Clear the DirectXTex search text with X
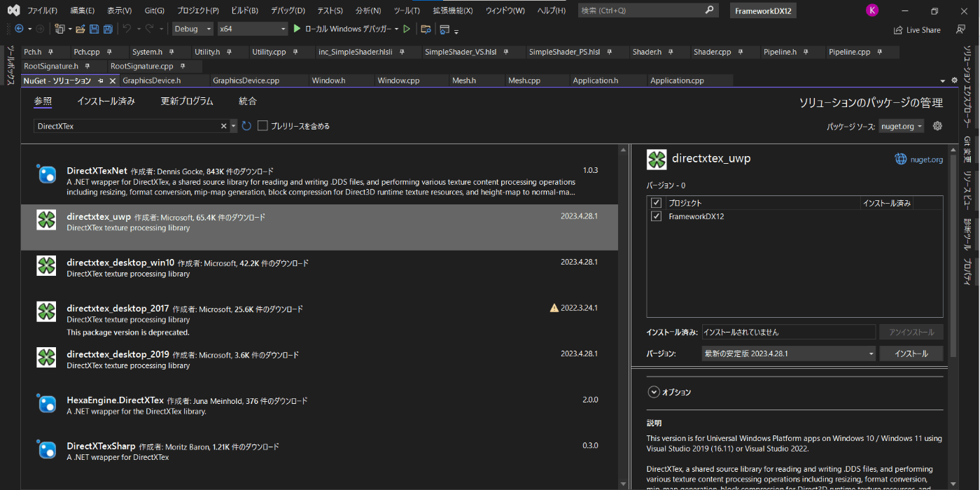 pyautogui.click(x=224, y=126)
